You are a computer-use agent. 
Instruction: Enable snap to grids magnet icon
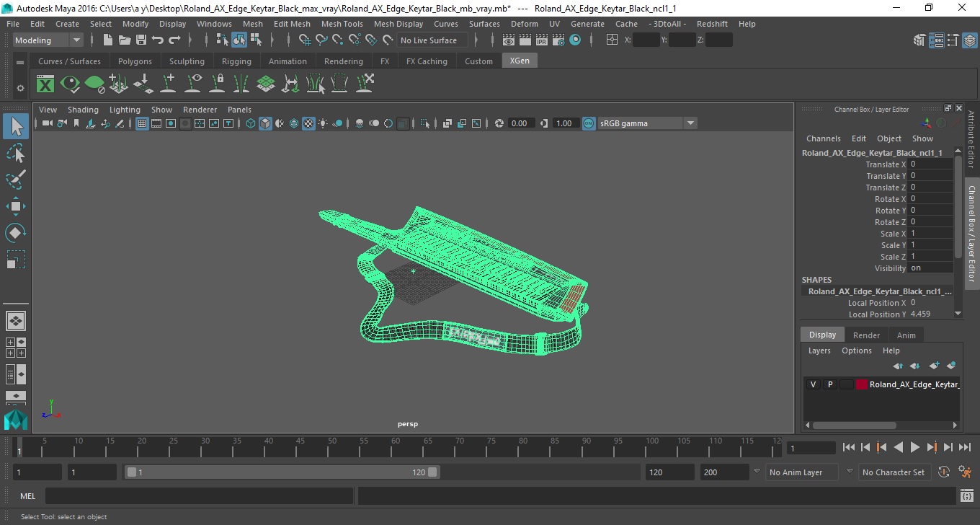(305, 40)
